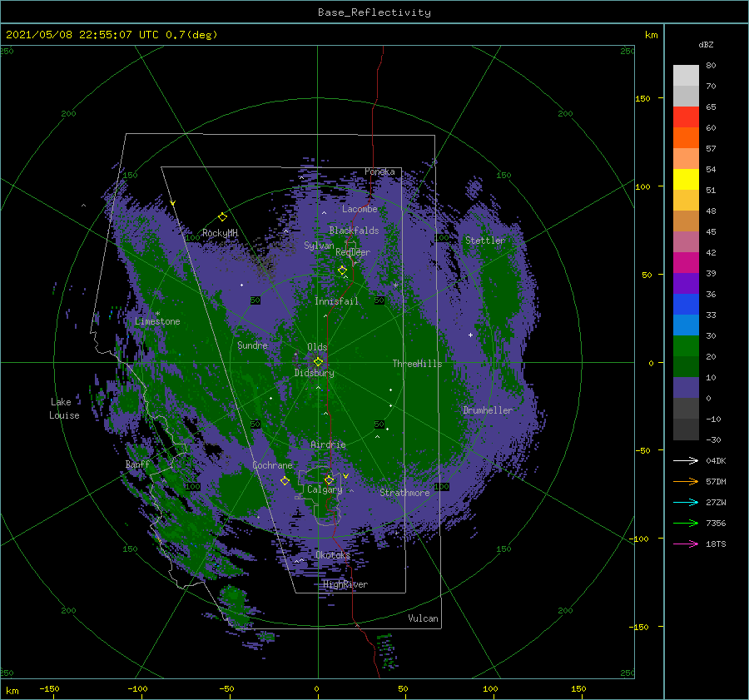
Task: Click the dBZ legend heading
Action: (706, 45)
